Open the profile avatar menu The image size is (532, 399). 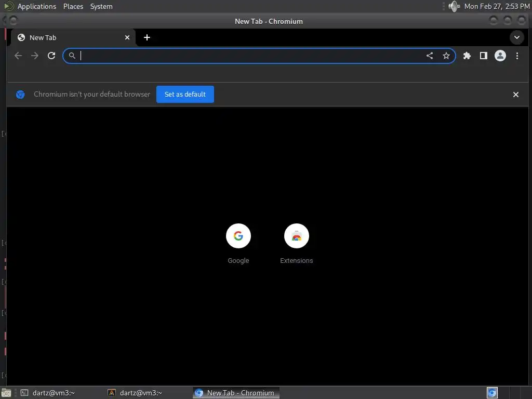point(500,56)
